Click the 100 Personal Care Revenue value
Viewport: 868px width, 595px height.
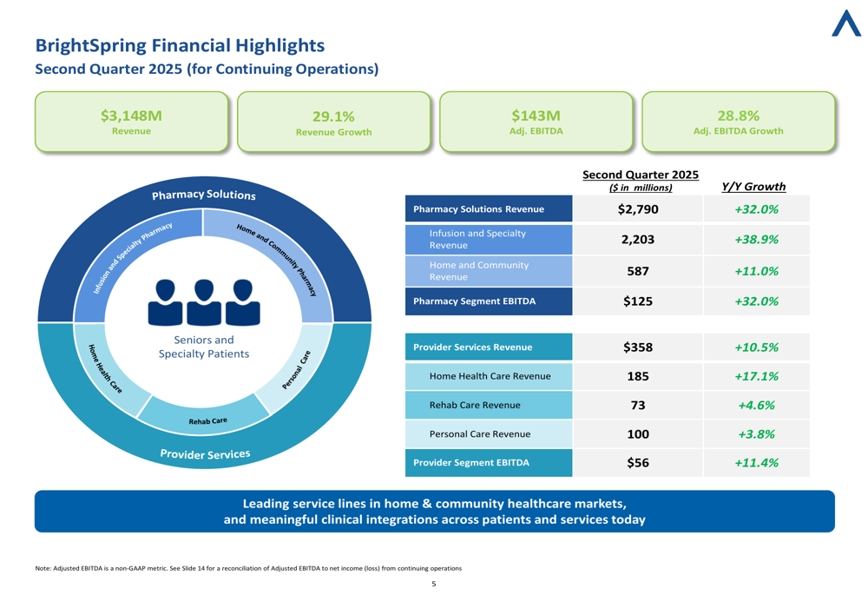[x=638, y=433]
